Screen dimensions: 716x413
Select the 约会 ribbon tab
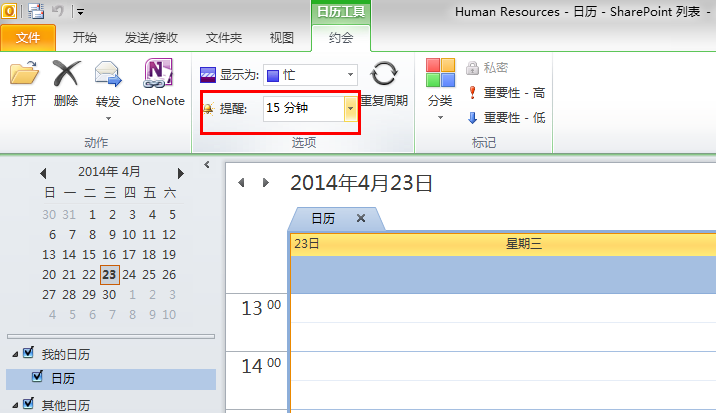point(341,37)
